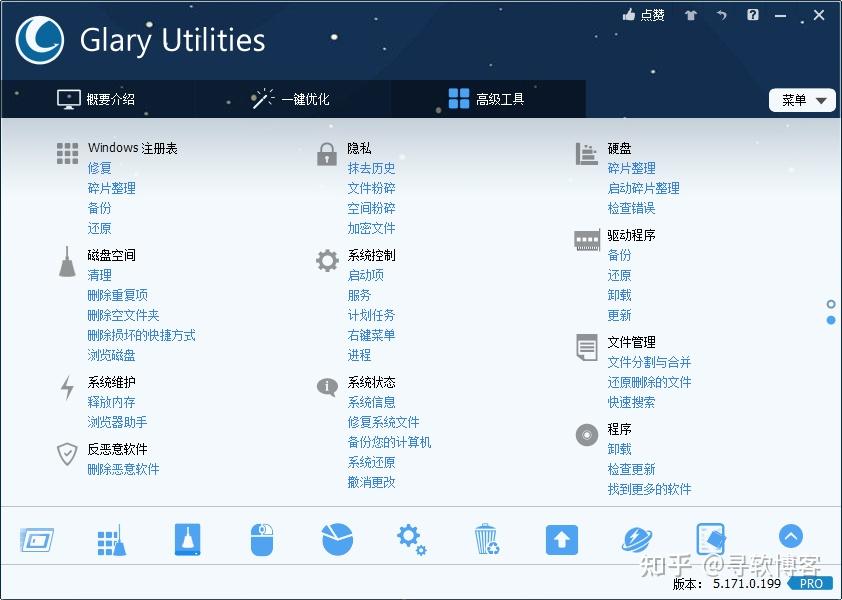Click the 修复 link under Windows 注册表
842x600 pixels.
[98, 168]
